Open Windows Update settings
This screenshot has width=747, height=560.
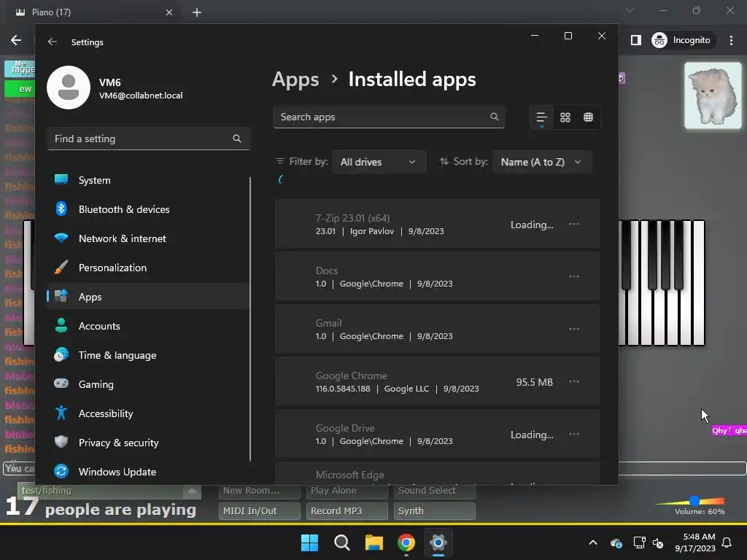click(147, 472)
